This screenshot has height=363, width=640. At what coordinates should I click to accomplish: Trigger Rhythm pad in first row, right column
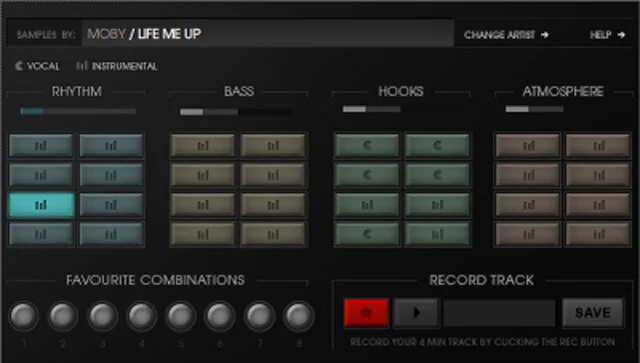[x=111, y=145]
